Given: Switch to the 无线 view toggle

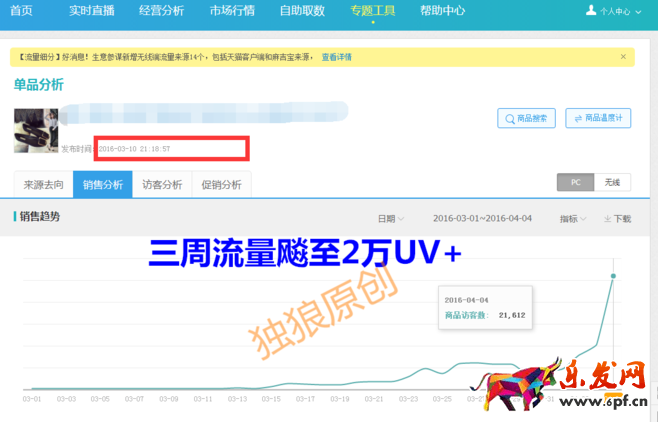Looking at the screenshot, I should [x=612, y=183].
